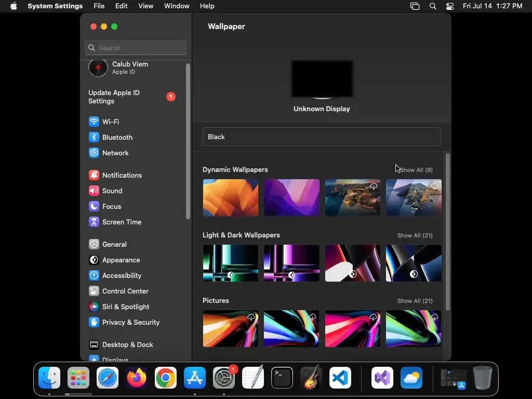This screenshot has height=399, width=532.
Task: Choose the dusky blue Catalina wallpaper
Action: (414, 198)
